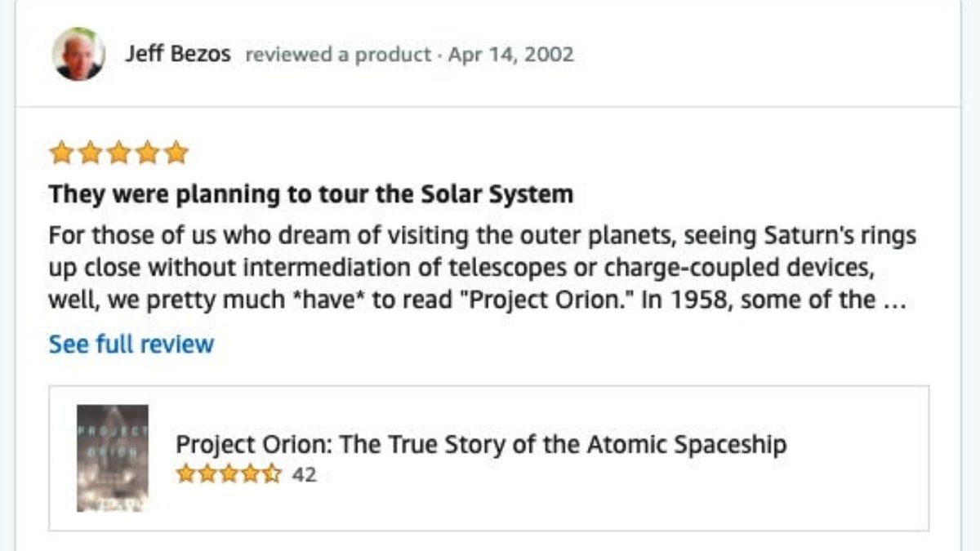Open the Jeff Bezos reviewer name link
Image resolution: width=980 pixels, height=551 pixels.
177,55
